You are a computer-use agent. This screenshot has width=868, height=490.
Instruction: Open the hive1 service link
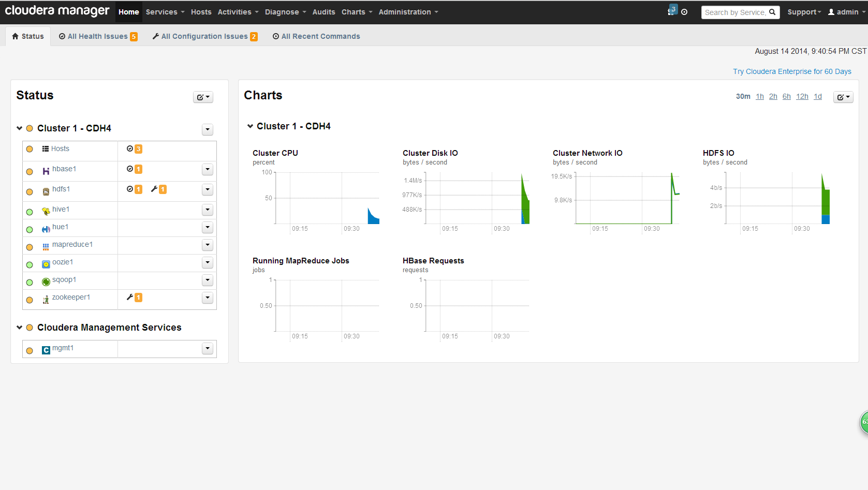tap(61, 209)
